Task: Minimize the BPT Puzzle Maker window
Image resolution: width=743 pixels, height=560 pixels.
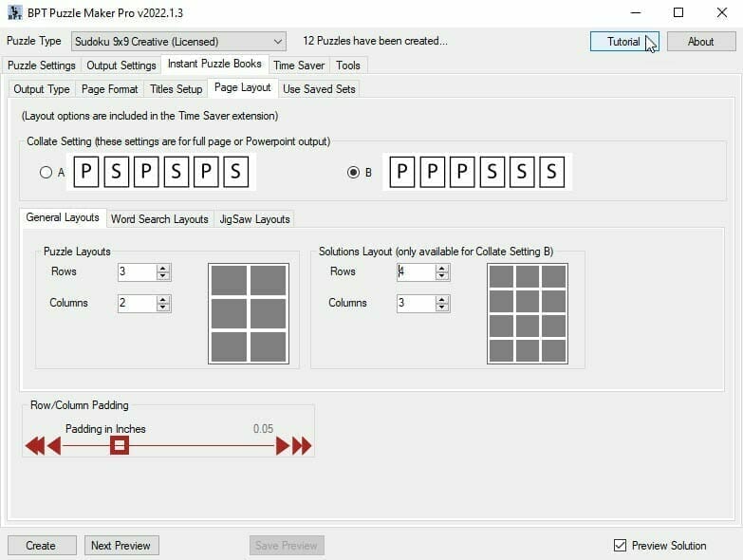Action: click(636, 12)
